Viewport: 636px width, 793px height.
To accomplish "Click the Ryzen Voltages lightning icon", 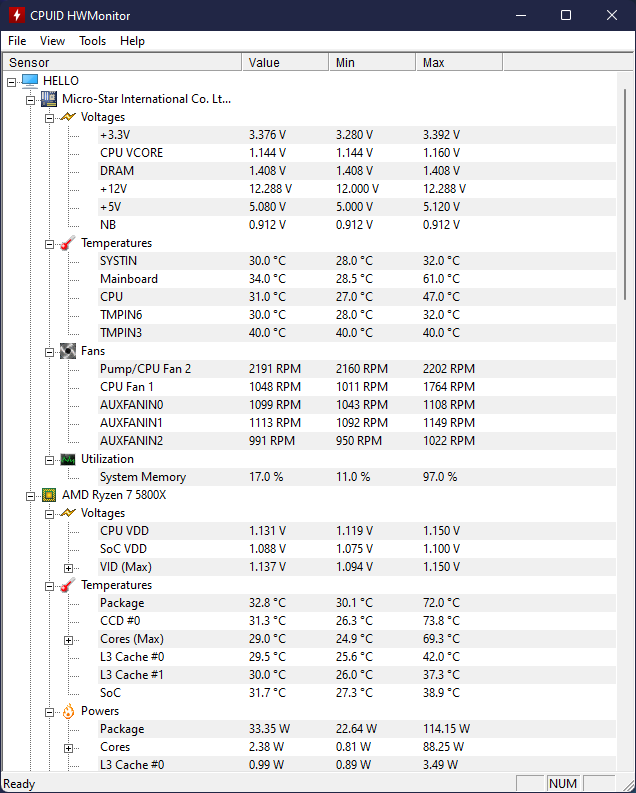I will pos(68,513).
